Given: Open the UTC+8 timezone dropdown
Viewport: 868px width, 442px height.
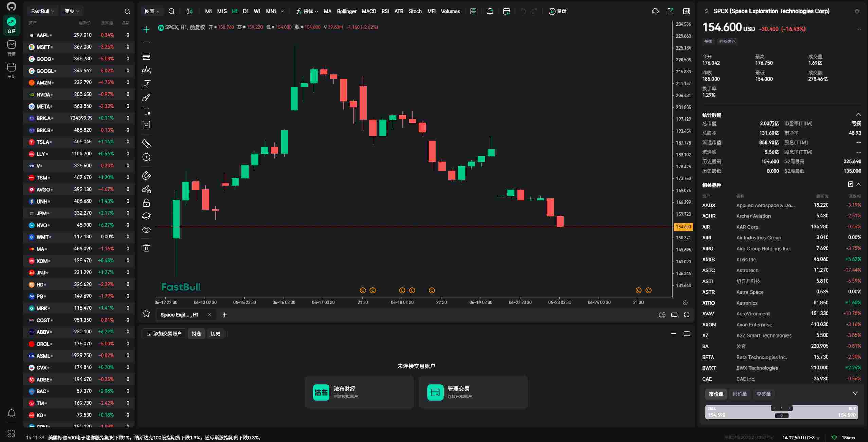Looking at the screenshot, I should (801, 438).
